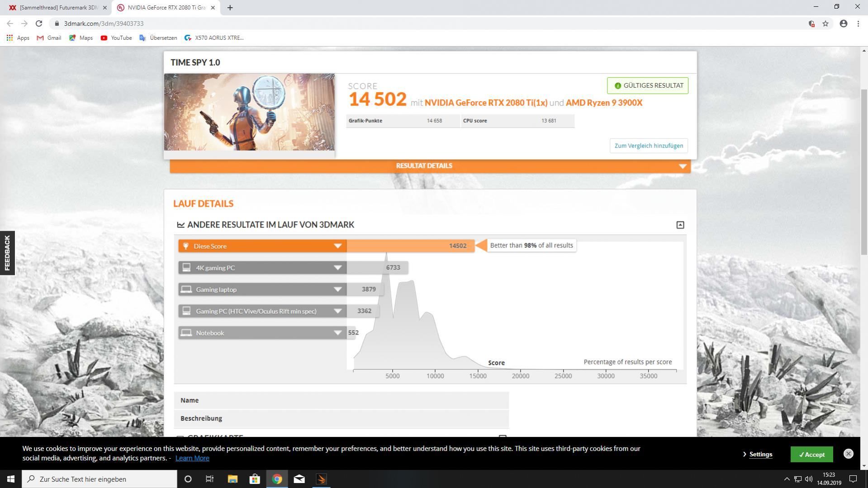868x488 pixels.
Task: Open Task View in the taskbar
Action: tap(209, 479)
